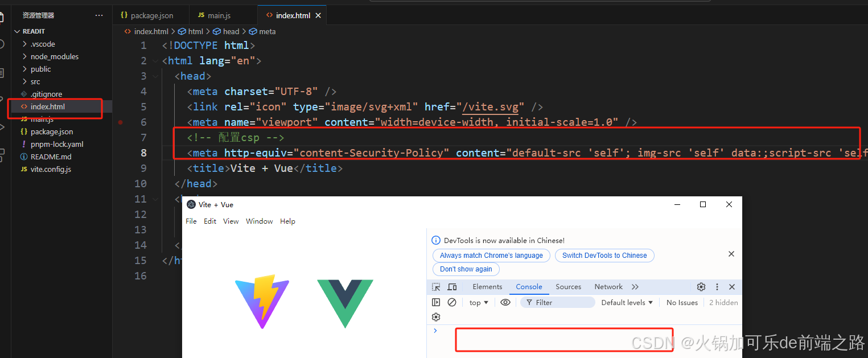Click the Switch DevTools to Chinese button

pyautogui.click(x=604, y=255)
